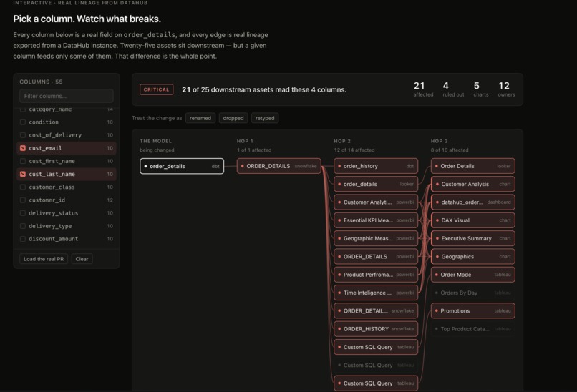Click the '12 of 14 affected' label
This screenshot has width=577, height=392.
point(354,150)
